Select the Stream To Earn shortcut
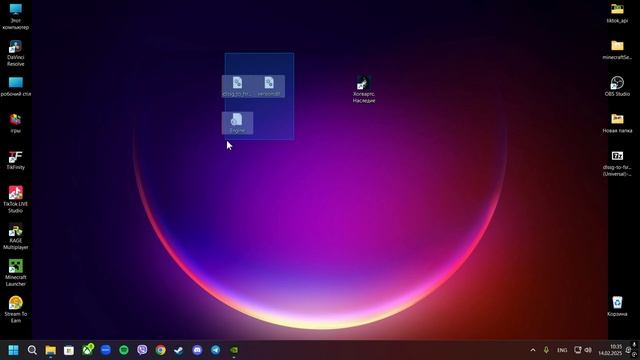640x360 pixels. [x=16, y=310]
